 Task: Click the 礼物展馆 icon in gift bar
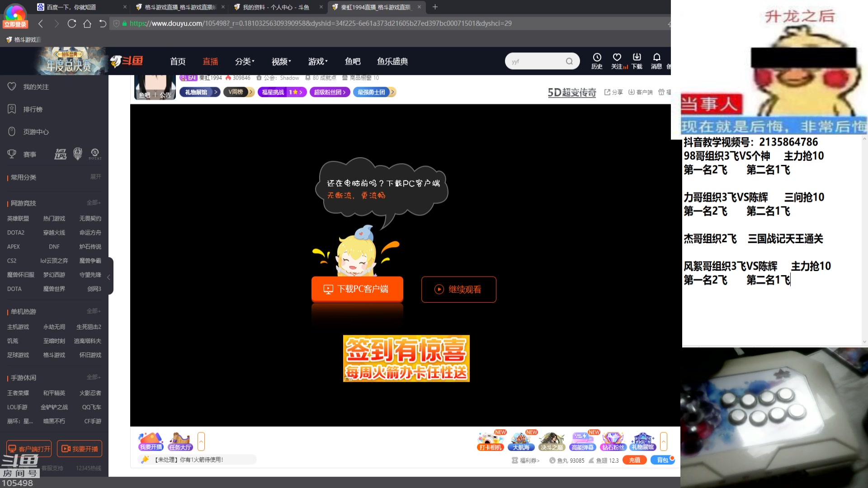tap(643, 441)
